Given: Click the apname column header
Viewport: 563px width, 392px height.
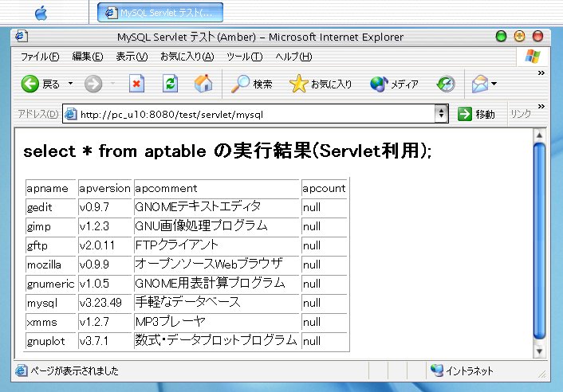Looking at the screenshot, I should (50, 188).
